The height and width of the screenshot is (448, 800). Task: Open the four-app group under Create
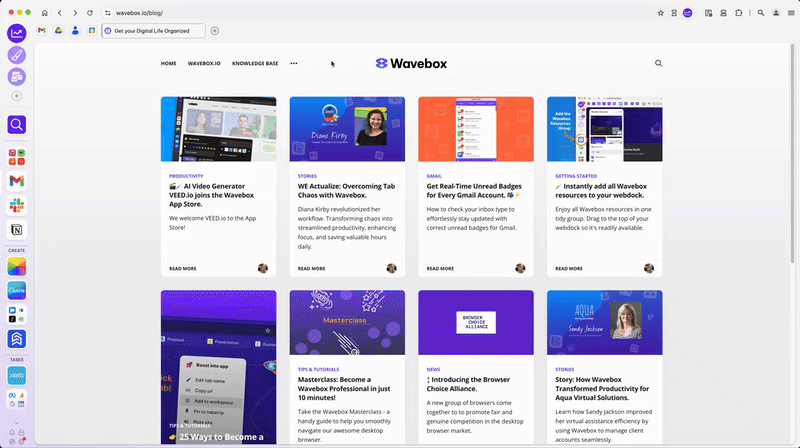click(x=17, y=314)
